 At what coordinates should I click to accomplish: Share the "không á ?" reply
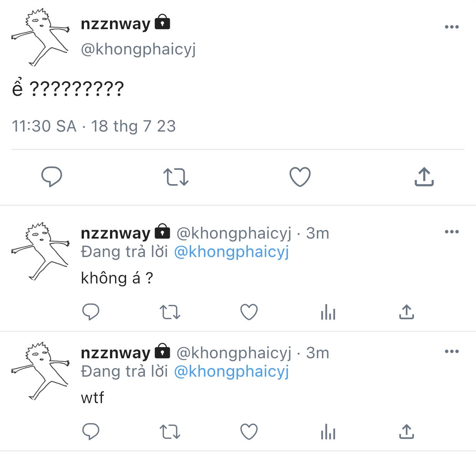coord(407,312)
